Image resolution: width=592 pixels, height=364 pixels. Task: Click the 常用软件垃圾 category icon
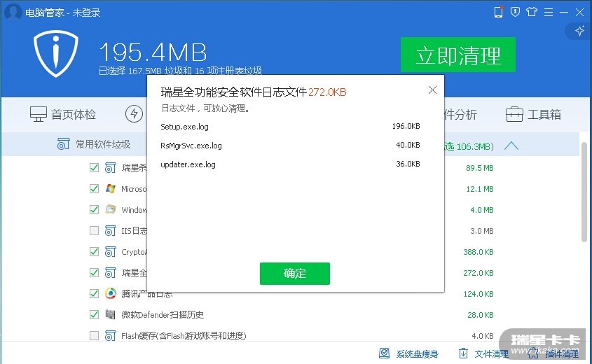click(x=64, y=143)
